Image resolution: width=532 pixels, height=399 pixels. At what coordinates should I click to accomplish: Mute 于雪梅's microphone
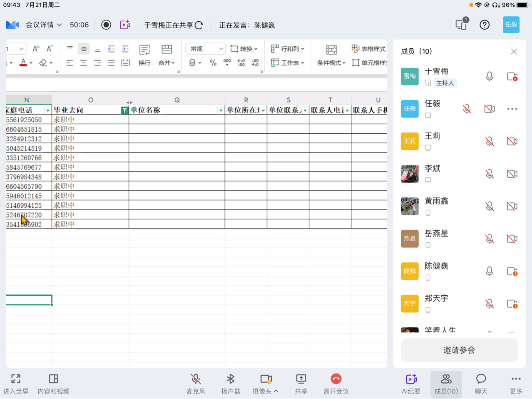(490, 77)
